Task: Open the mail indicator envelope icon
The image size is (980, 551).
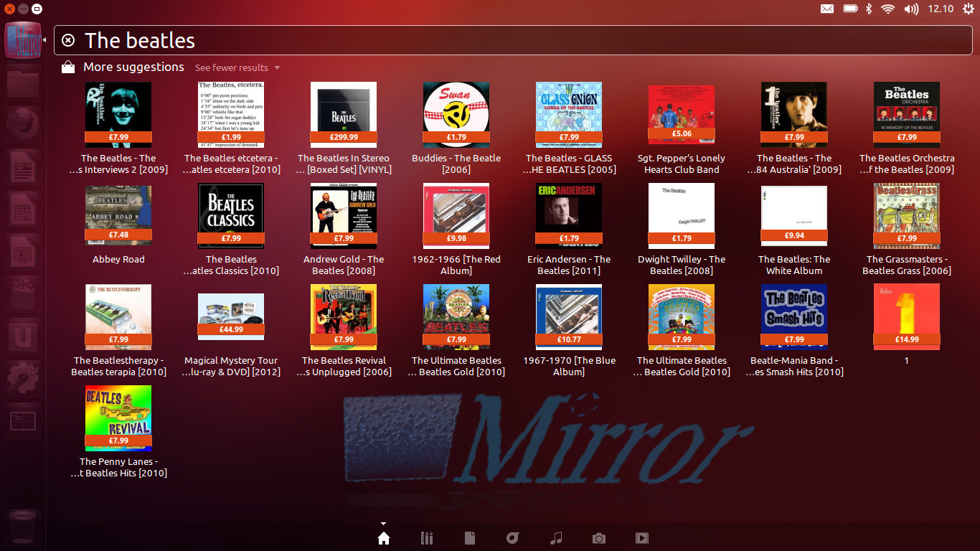Action: pyautogui.click(x=827, y=9)
